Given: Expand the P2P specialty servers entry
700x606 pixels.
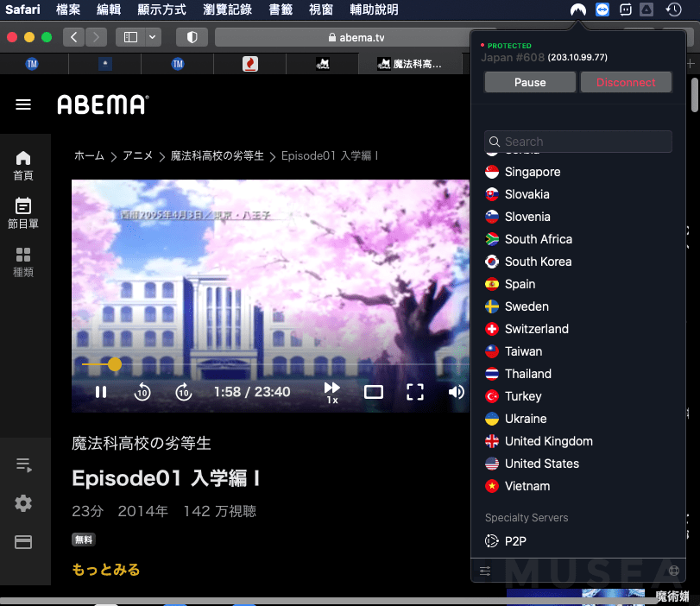Looking at the screenshot, I should [516, 541].
